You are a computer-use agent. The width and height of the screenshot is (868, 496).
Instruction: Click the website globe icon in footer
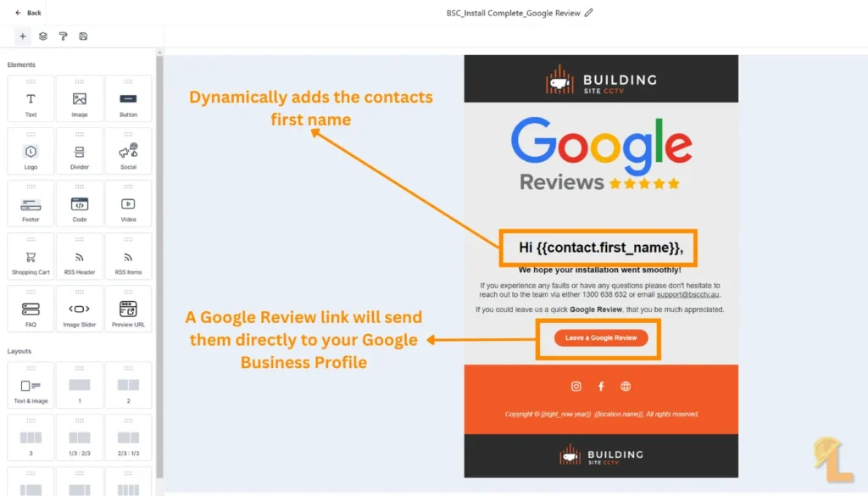(626, 387)
